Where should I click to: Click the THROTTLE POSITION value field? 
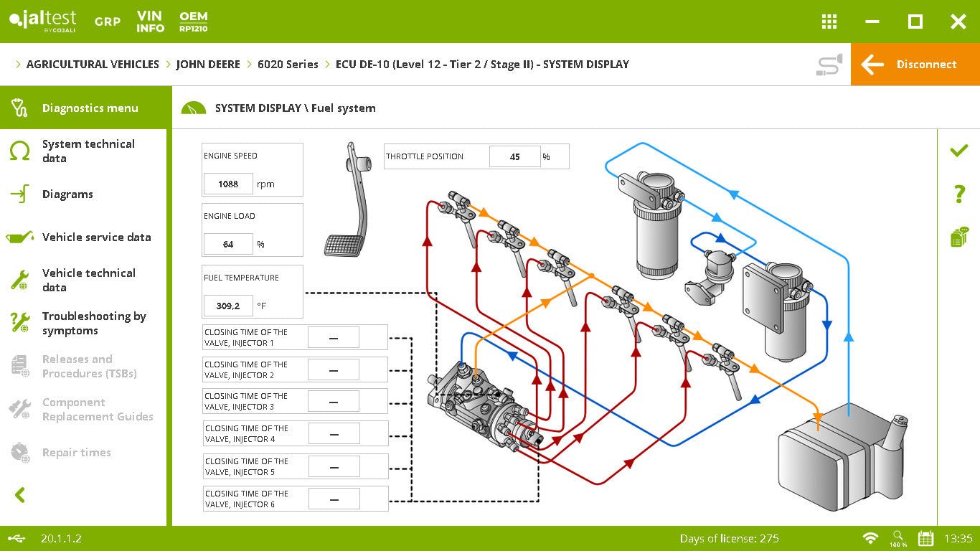515,156
